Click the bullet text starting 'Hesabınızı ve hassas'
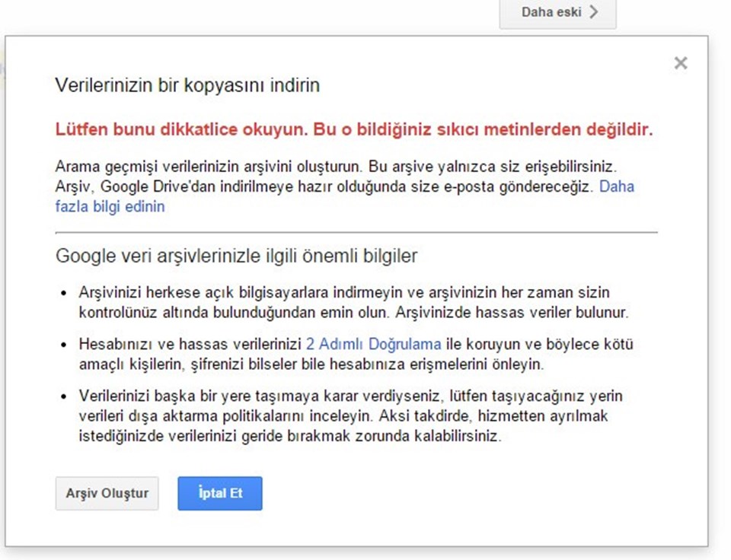Viewport: 731px width, 560px height. point(356,354)
